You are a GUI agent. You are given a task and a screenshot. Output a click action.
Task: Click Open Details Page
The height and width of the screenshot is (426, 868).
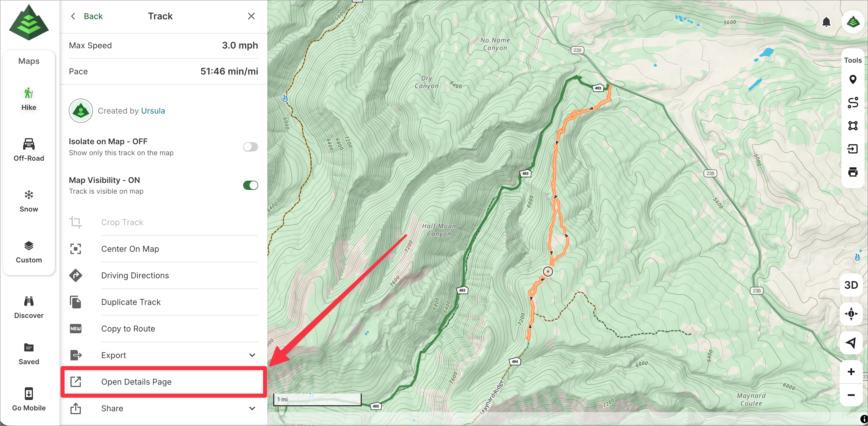(137, 382)
